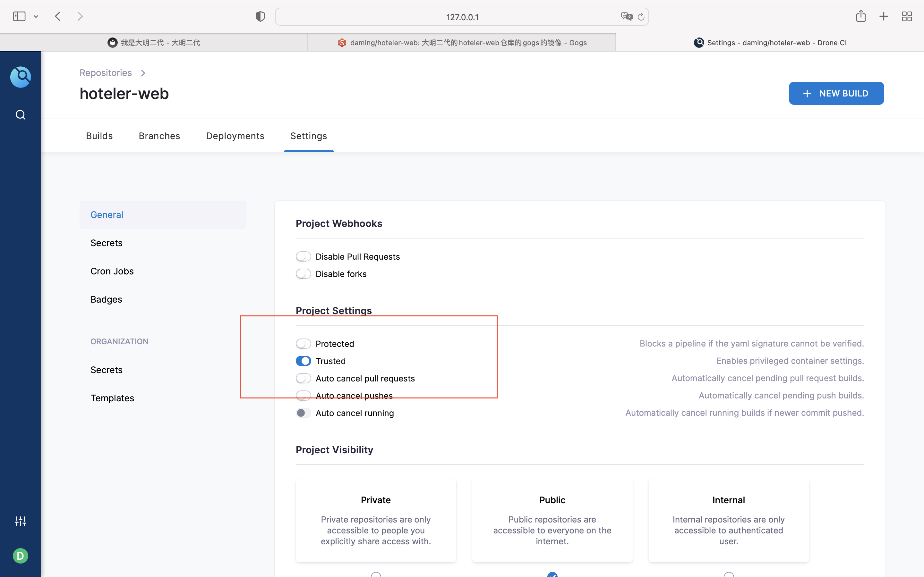Open admin settings sliders icon in sidebar
The height and width of the screenshot is (577, 924).
pos(21,521)
